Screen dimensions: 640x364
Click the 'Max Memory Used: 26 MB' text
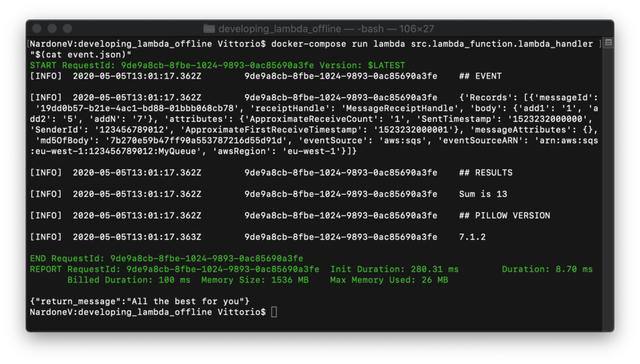point(389,280)
